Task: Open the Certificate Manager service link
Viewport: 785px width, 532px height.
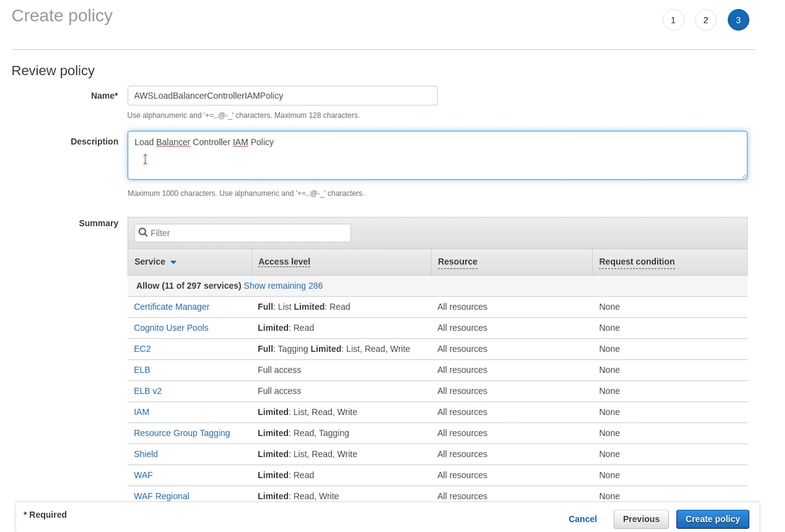Action: tap(171, 306)
